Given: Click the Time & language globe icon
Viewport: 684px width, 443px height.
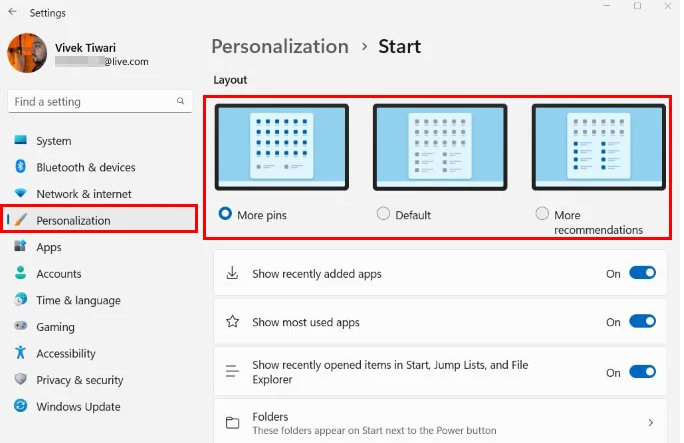Looking at the screenshot, I should click(20, 300).
